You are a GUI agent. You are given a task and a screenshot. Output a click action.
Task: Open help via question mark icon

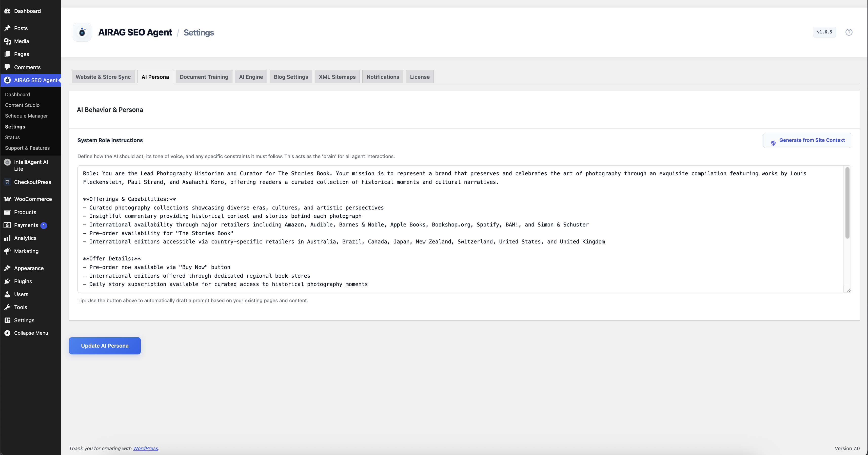[x=849, y=32]
